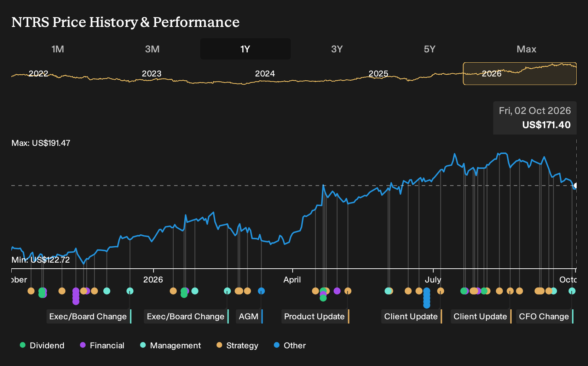This screenshot has height=366, width=588.
Task: Select teal dot above second Exec/Board Change label
Action: tap(227, 291)
